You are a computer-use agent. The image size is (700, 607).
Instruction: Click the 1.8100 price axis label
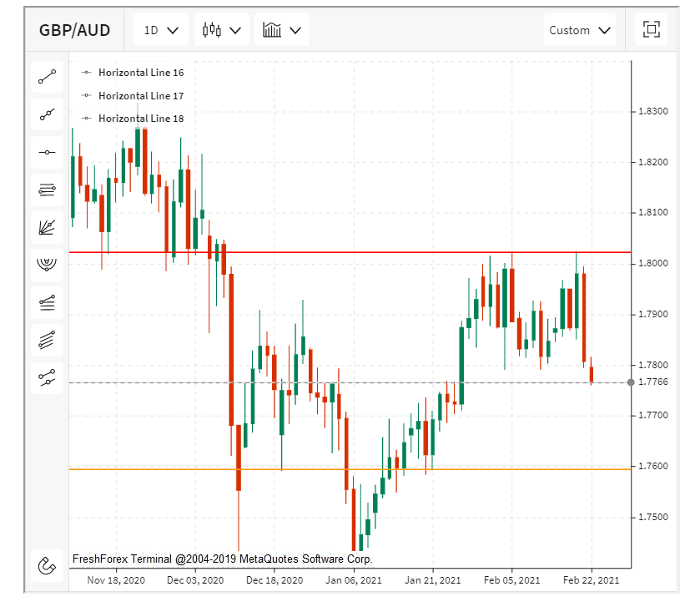pyautogui.click(x=653, y=212)
